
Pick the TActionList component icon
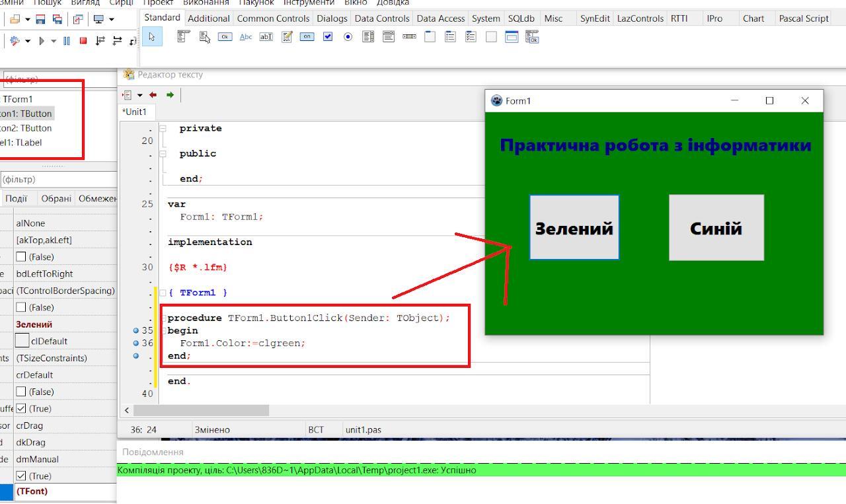532,37
